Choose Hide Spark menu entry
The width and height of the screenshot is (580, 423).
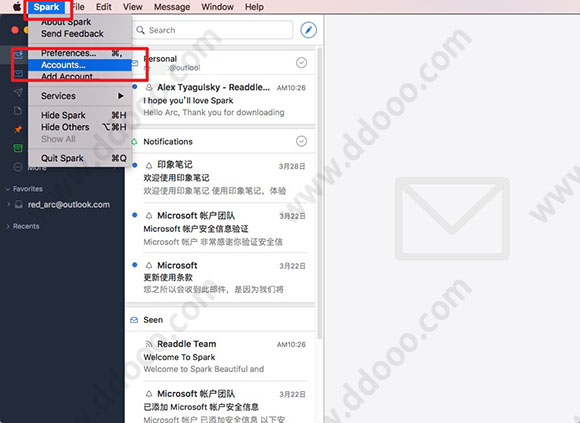pos(80,115)
